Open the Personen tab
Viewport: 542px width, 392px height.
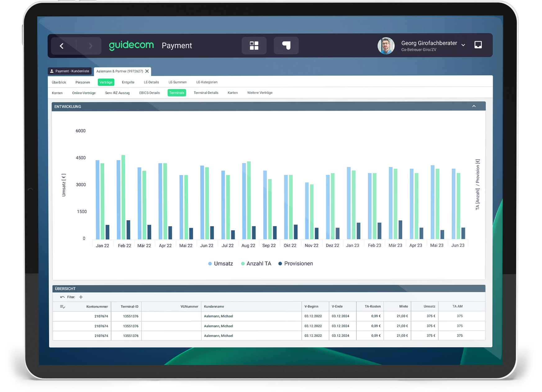point(83,82)
